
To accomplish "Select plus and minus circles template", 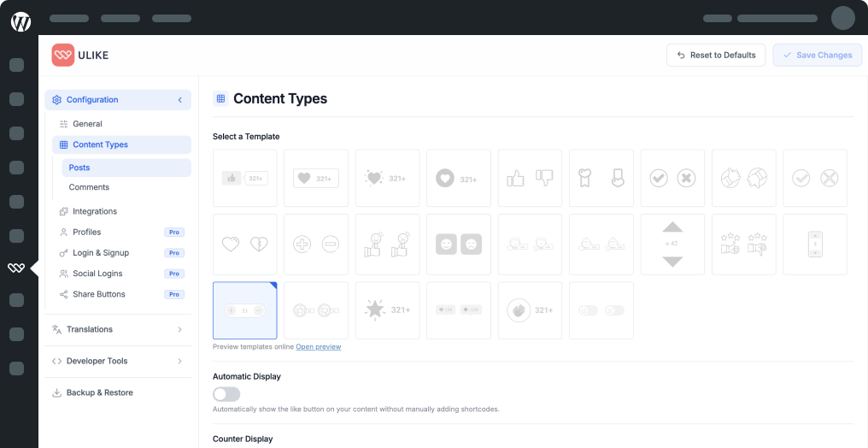I will [x=316, y=245].
